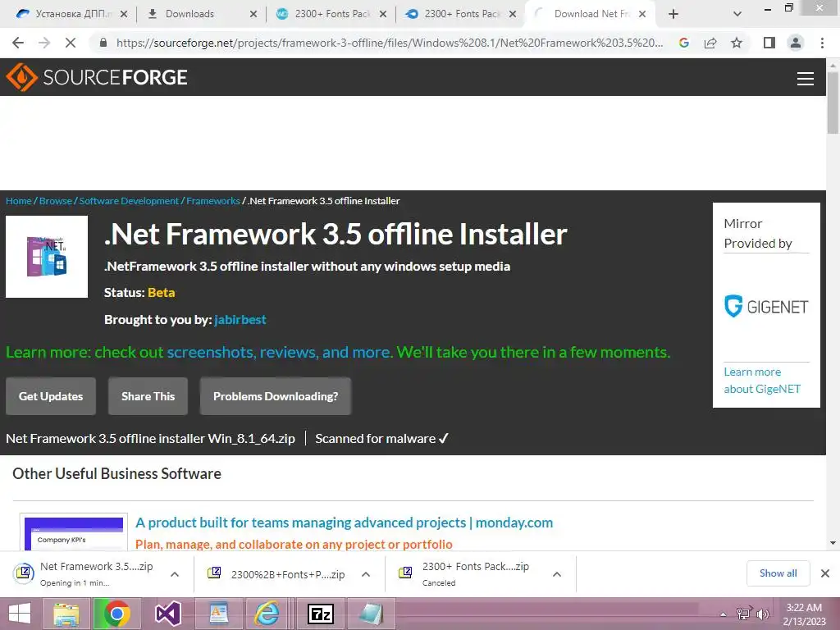Viewport: 840px width, 630px height.
Task: Click screenshots, reviews, and more link
Action: 279,352
